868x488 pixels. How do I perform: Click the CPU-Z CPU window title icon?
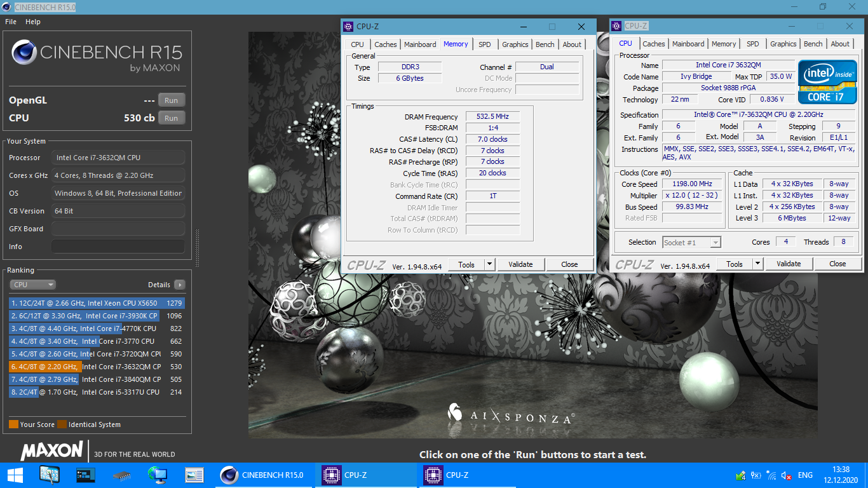[616, 26]
